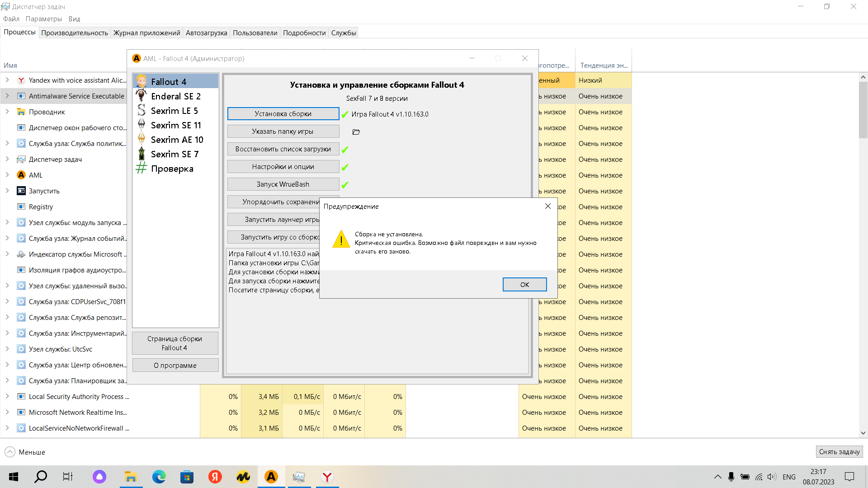Switch to the Производительность tab

75,33
